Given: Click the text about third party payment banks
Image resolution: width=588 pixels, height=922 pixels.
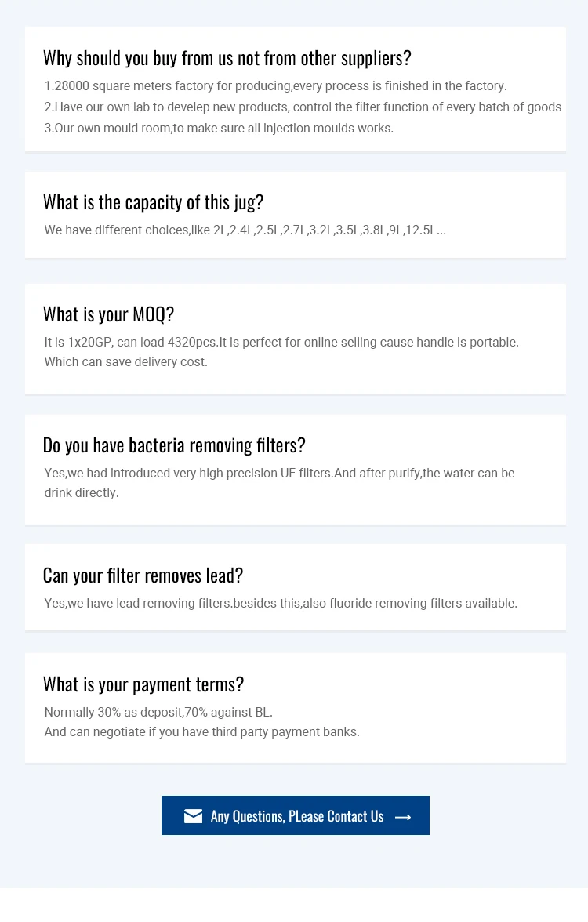Looking at the screenshot, I should [x=201, y=731].
